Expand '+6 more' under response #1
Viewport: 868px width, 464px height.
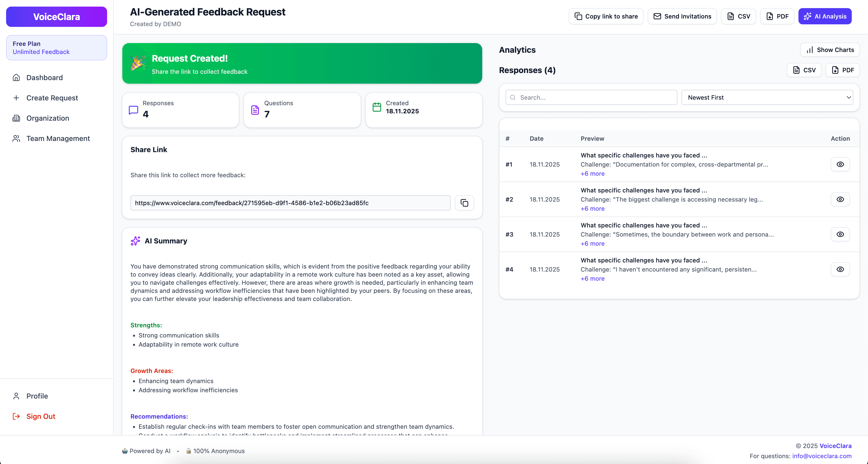pyautogui.click(x=592, y=174)
